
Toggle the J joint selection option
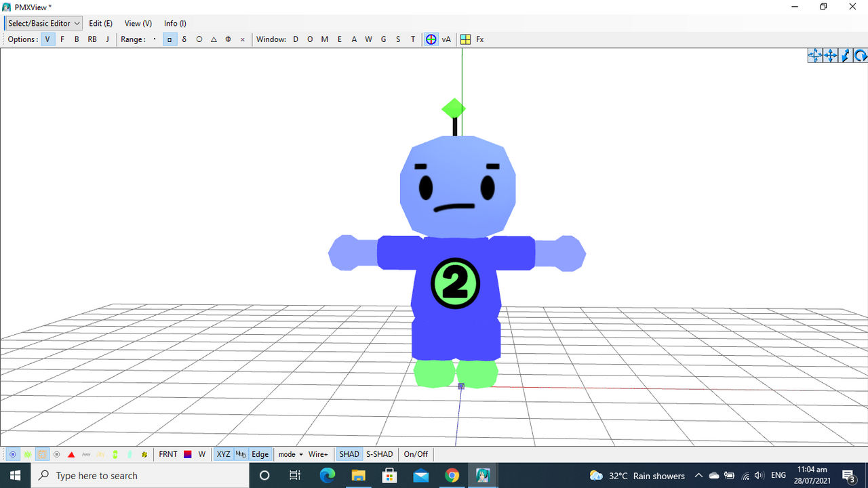(107, 39)
